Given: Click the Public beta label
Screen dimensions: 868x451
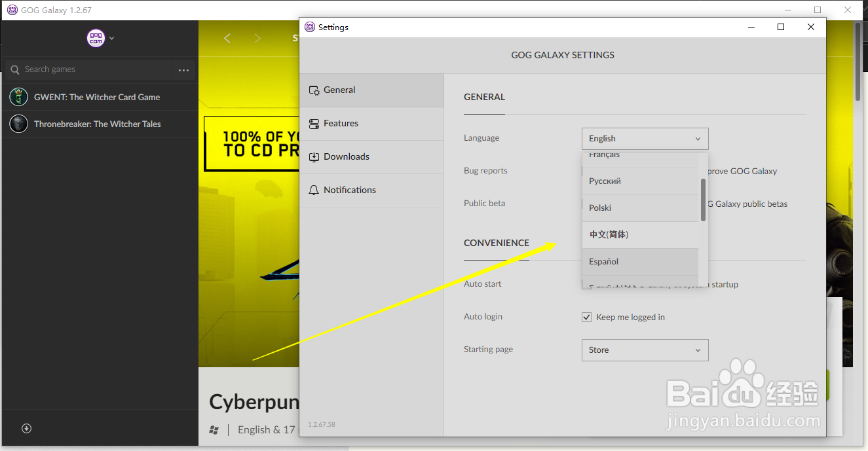Looking at the screenshot, I should pos(484,204).
